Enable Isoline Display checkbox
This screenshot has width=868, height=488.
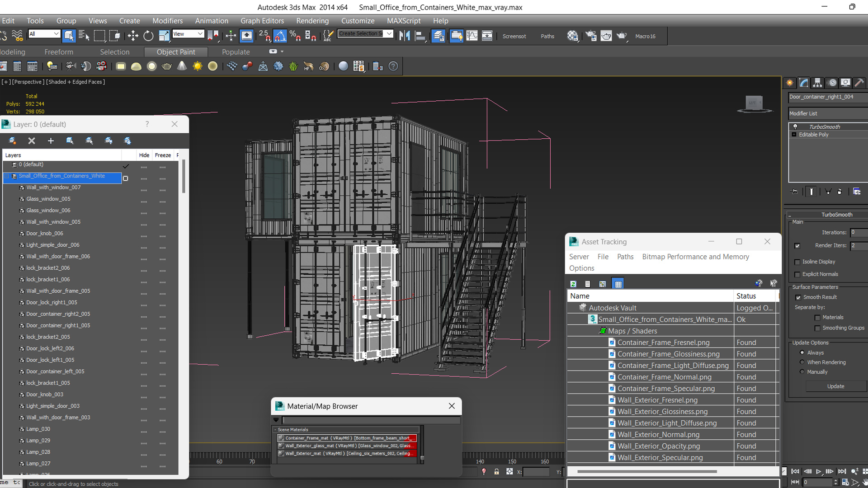click(797, 262)
